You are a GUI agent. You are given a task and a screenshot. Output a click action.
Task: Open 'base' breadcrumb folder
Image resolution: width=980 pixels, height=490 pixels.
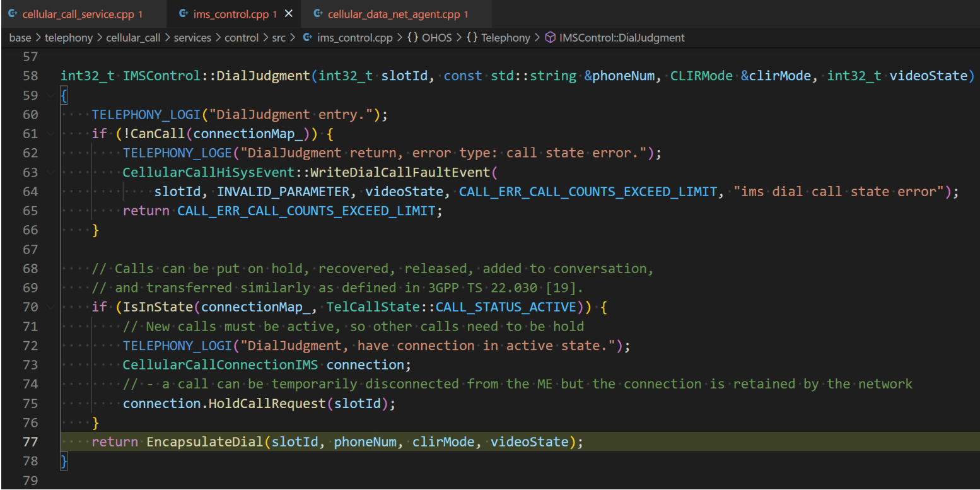tap(20, 37)
